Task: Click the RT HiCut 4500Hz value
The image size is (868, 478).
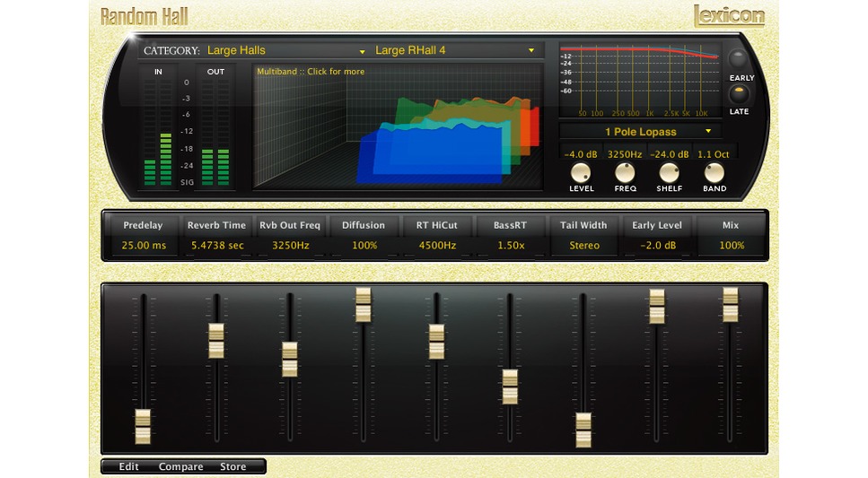Action: click(437, 245)
